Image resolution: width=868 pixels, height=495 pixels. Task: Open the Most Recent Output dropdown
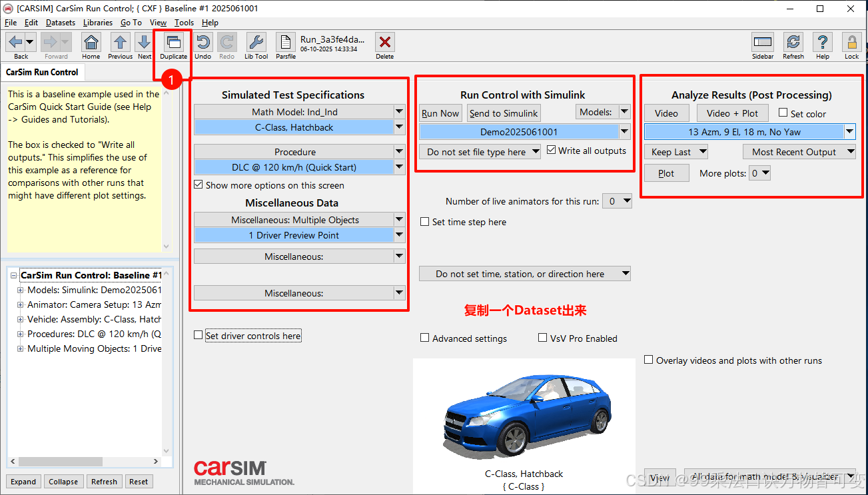click(x=799, y=152)
